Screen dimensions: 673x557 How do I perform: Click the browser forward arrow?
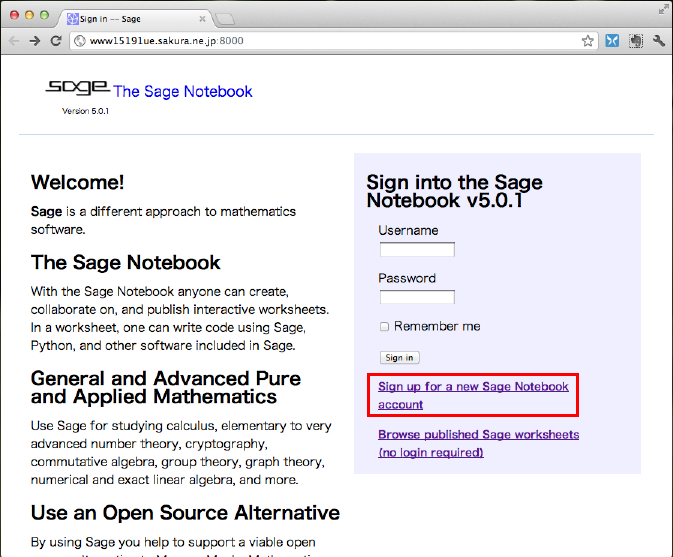point(35,41)
